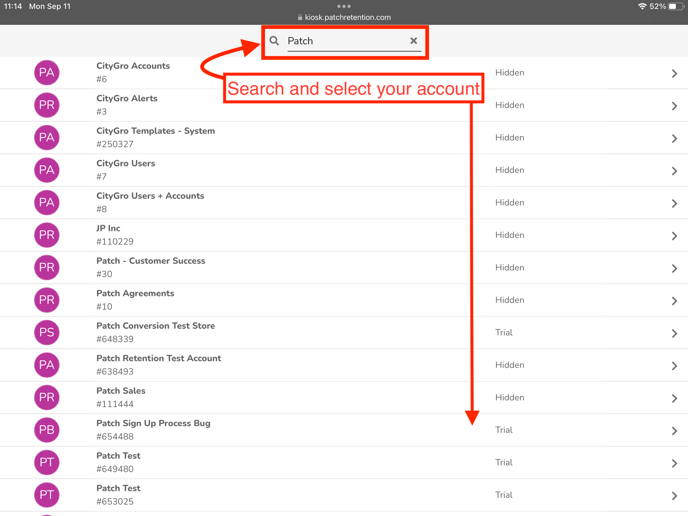Click account number #250327
688x516 pixels.
[115, 144]
